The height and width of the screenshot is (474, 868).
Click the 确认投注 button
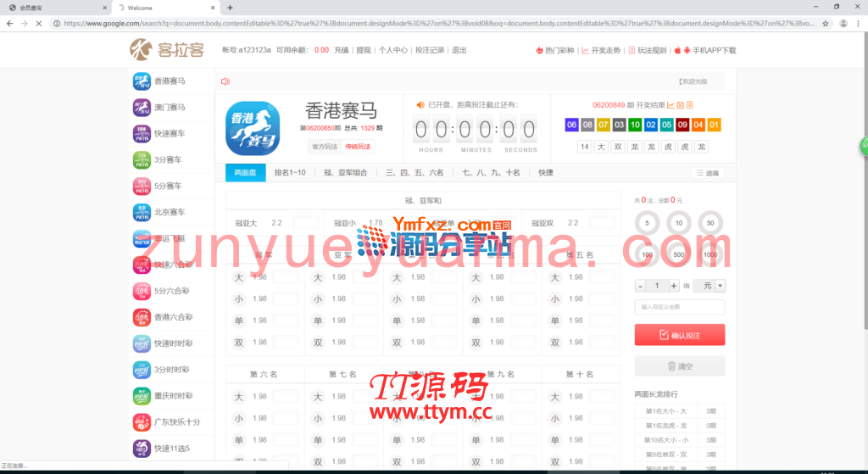[680, 335]
